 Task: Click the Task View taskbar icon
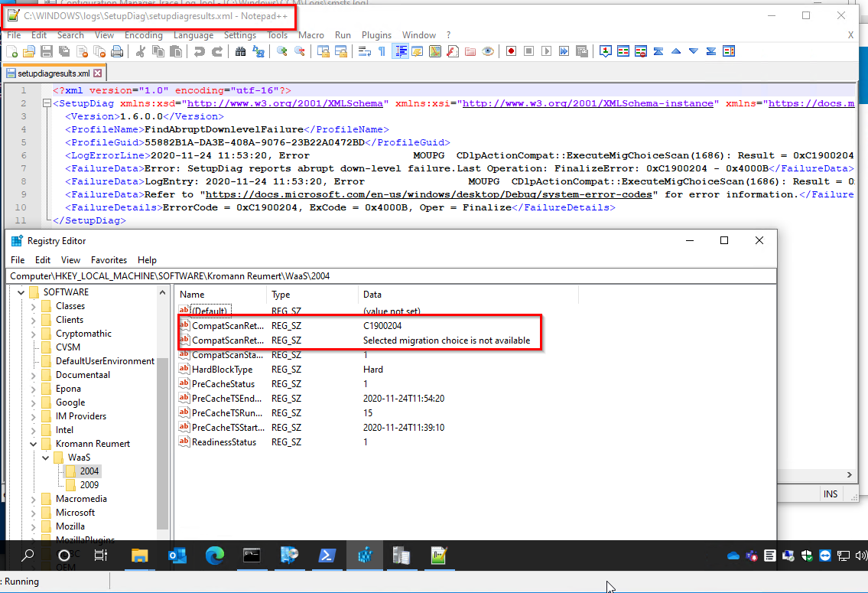click(101, 556)
